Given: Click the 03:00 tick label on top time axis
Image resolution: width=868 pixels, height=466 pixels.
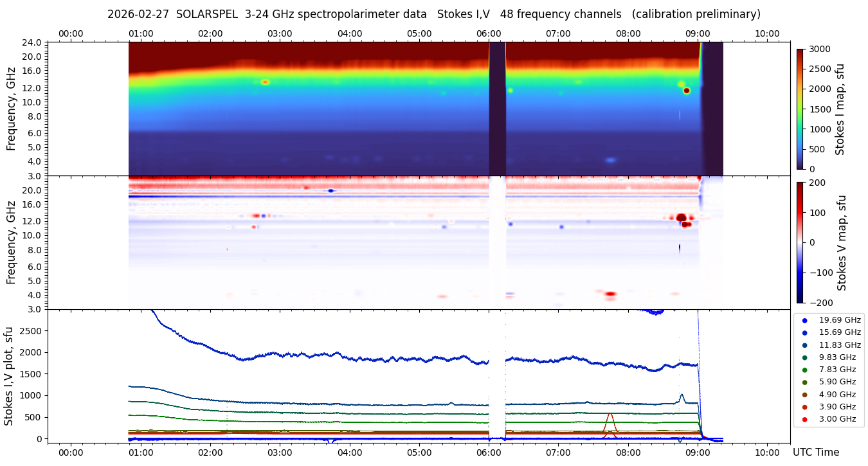Looking at the screenshot, I should pyautogui.click(x=280, y=33).
